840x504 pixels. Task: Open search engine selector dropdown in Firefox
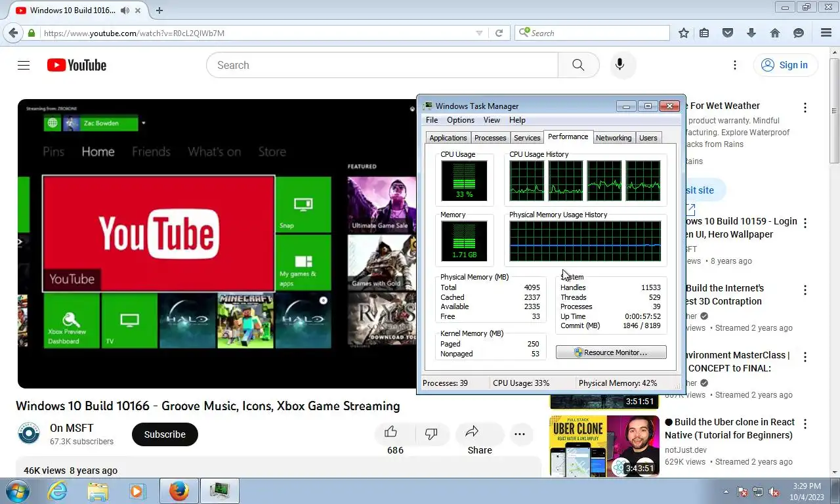[524, 33]
